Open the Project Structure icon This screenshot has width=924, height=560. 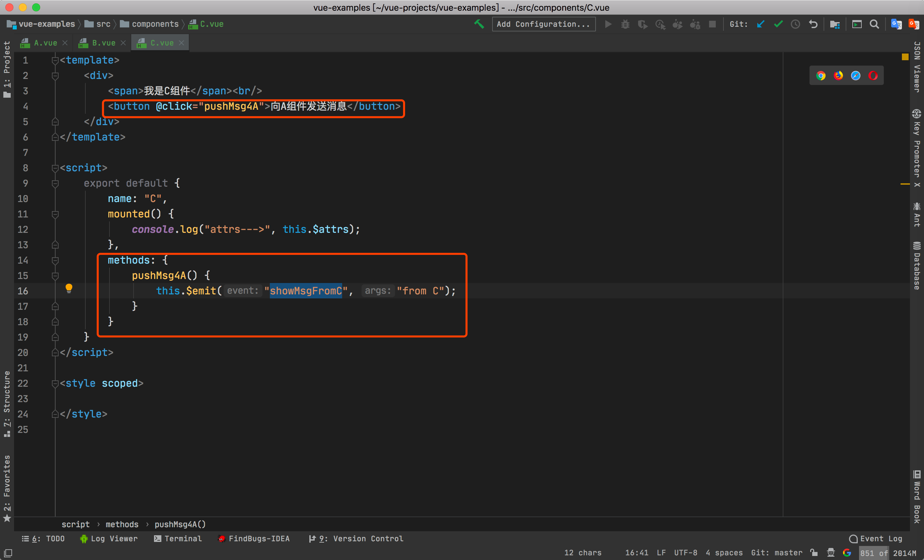pyautogui.click(x=835, y=24)
